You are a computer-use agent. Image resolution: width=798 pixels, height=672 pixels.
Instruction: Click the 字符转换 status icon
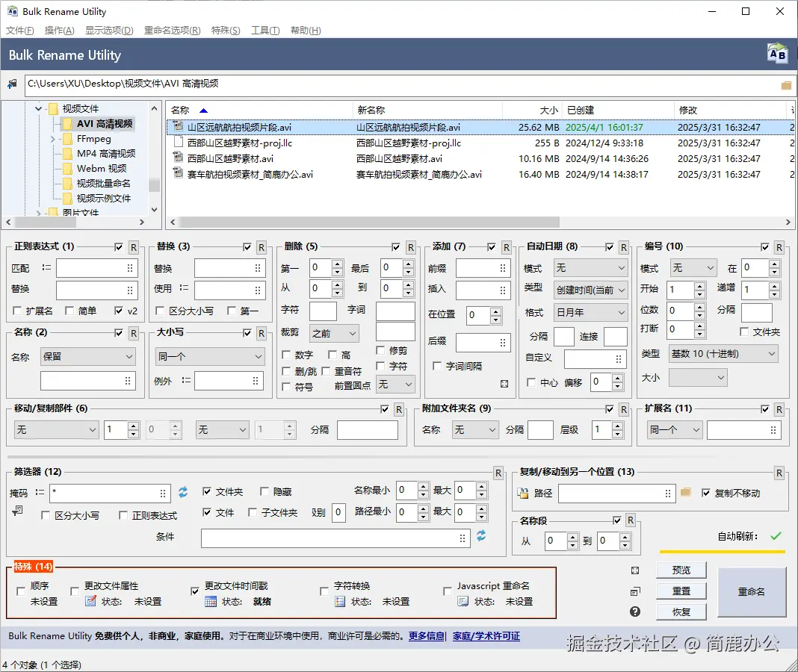tap(340, 601)
